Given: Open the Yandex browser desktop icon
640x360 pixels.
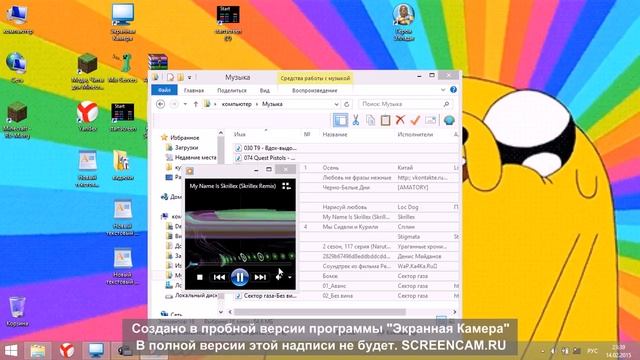Looking at the screenshot, I should [x=87, y=117].
